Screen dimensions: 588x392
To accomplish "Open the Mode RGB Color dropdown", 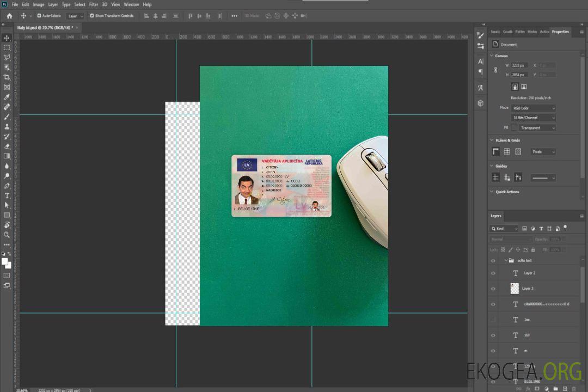I will (x=533, y=108).
